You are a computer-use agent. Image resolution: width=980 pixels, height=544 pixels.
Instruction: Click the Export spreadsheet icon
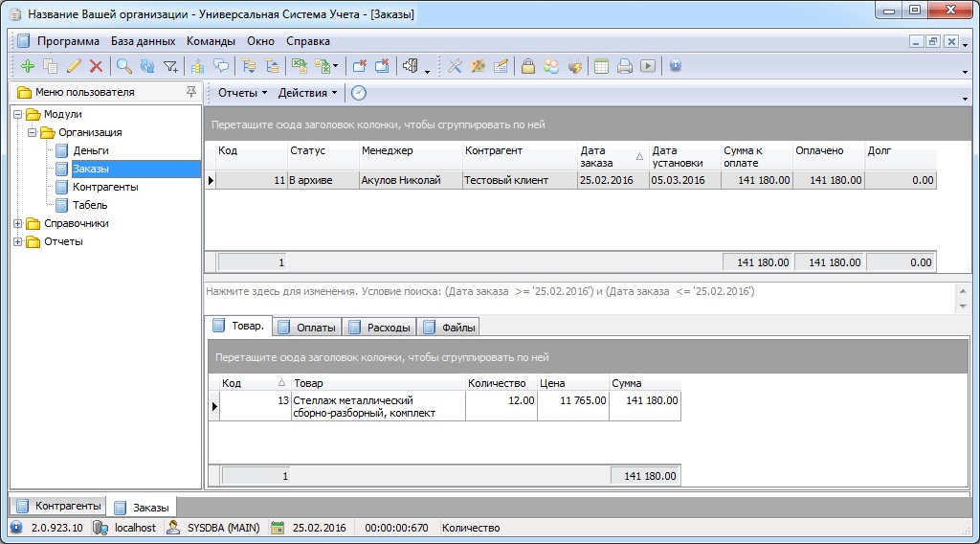[323, 66]
